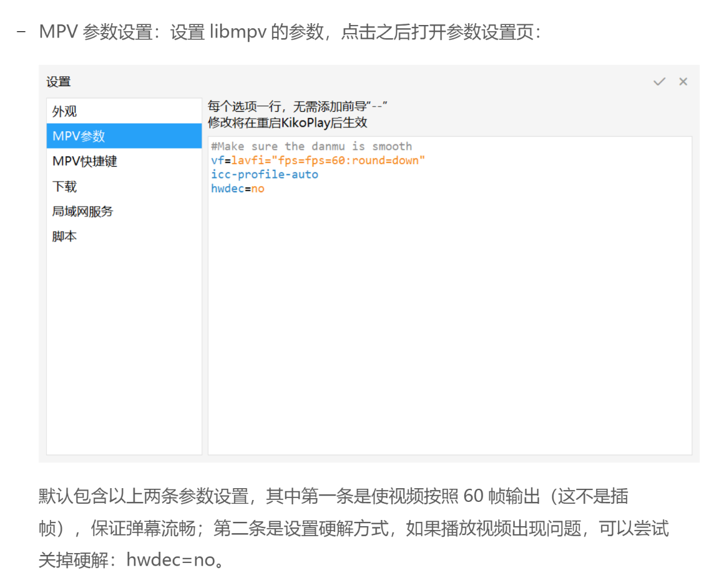Switch to MPV快捷键 settings page
This screenshot has height=588, width=709.
click(x=124, y=161)
